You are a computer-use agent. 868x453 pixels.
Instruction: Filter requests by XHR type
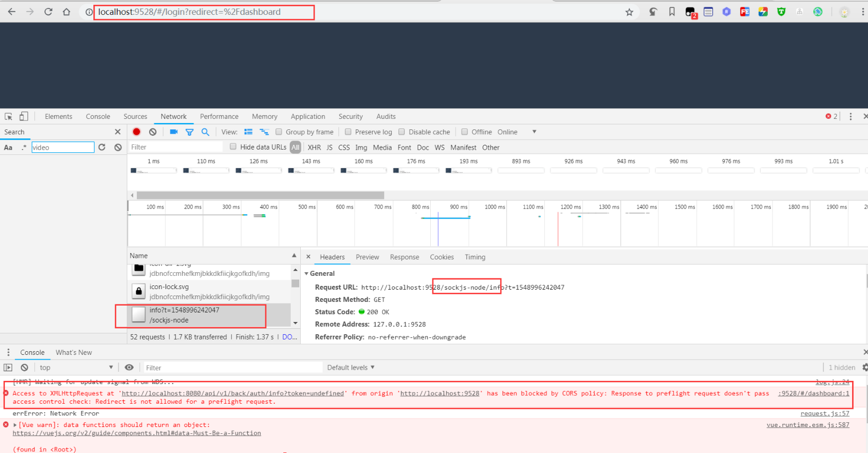(x=314, y=147)
